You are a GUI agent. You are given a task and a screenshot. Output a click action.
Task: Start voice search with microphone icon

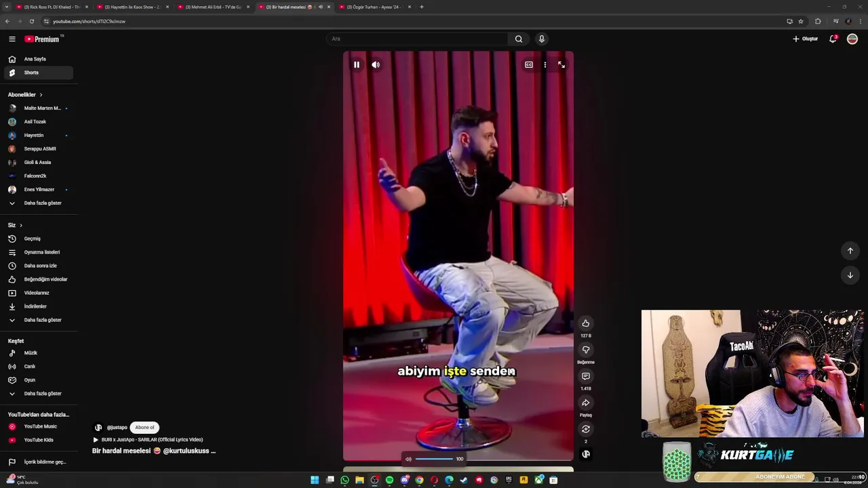click(541, 39)
